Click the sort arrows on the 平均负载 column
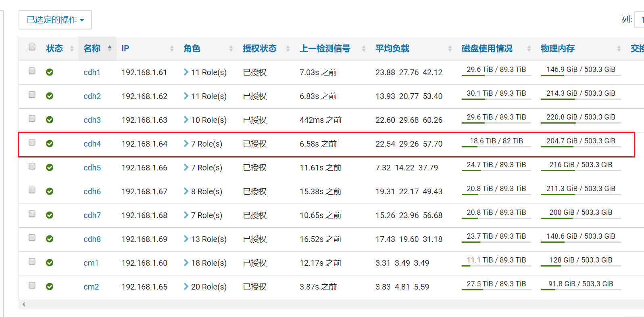This screenshot has height=317, width=644. [450, 48]
